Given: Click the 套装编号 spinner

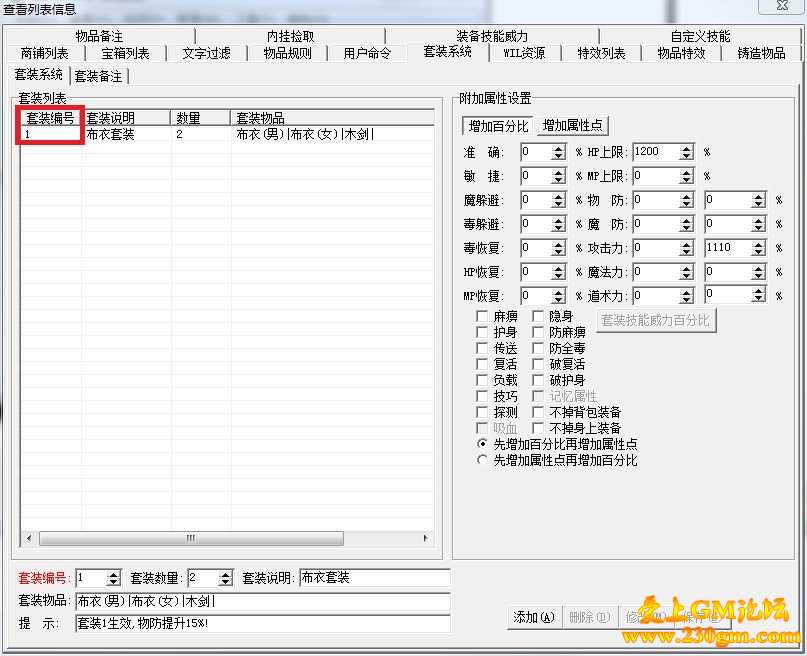Looking at the screenshot, I should [x=114, y=578].
